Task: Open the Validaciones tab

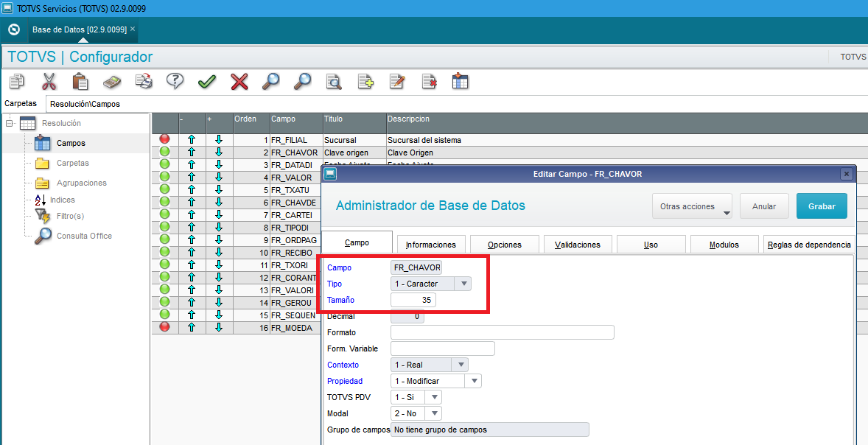Action: pos(578,245)
